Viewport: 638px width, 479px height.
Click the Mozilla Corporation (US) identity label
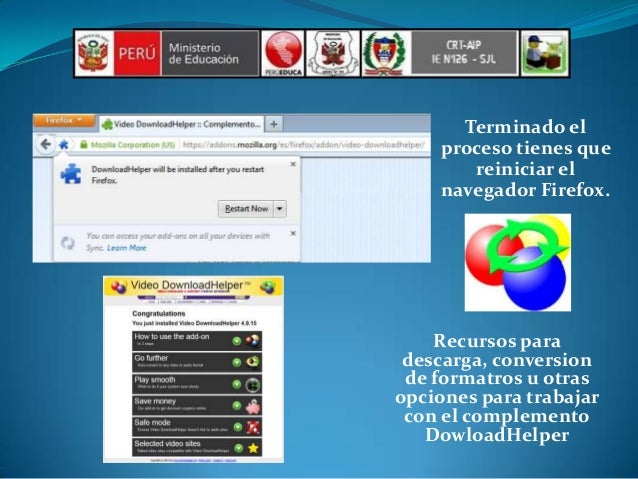pyautogui.click(x=133, y=145)
